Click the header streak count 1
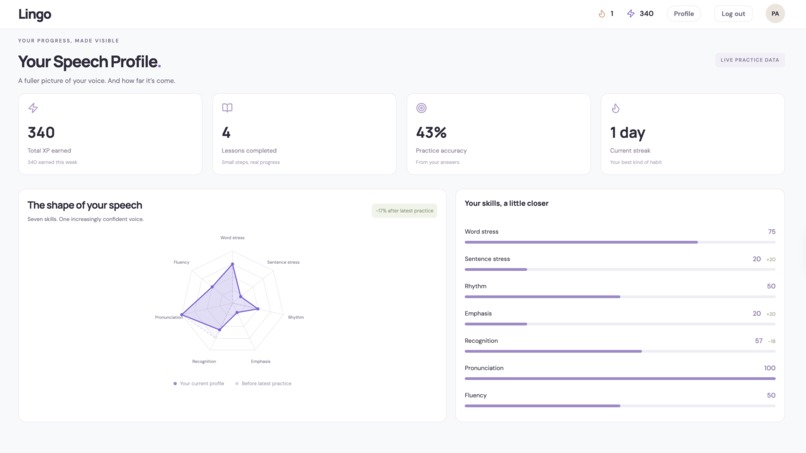This screenshot has height=453, width=806. pyautogui.click(x=612, y=14)
